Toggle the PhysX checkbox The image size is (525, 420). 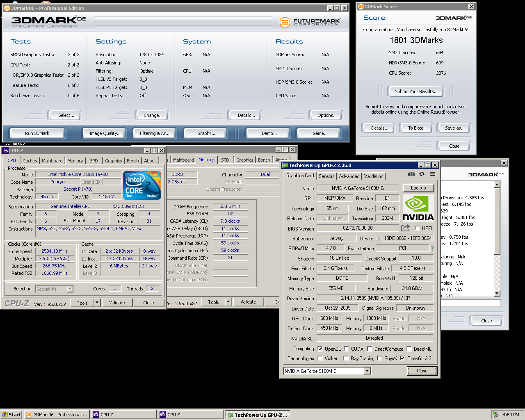point(379,358)
